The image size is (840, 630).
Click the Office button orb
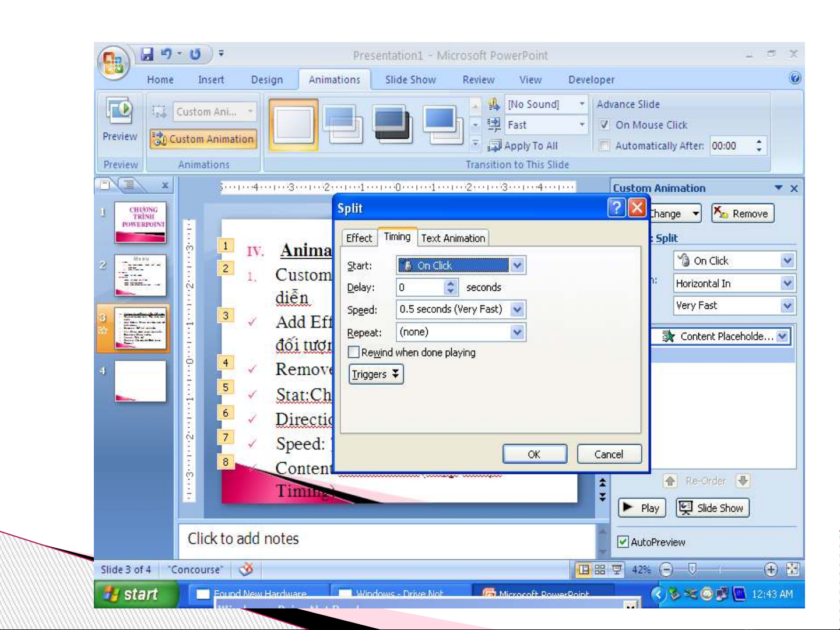pos(114,62)
